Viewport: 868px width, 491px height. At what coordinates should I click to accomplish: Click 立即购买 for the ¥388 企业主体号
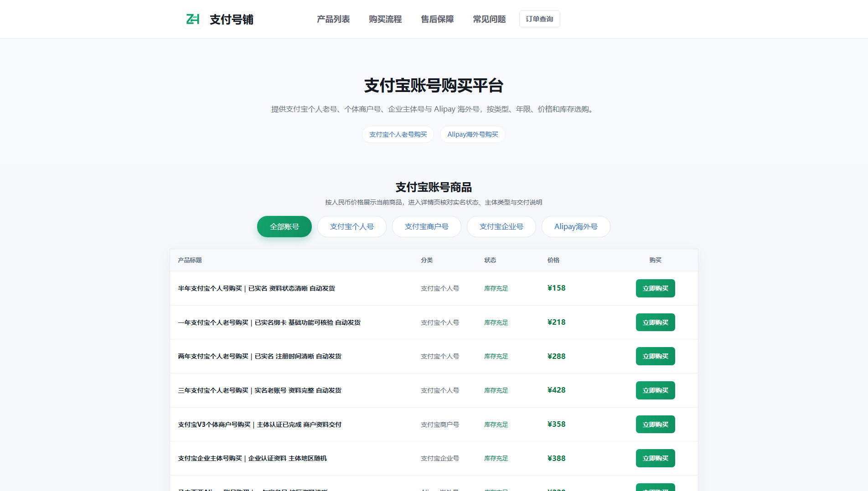656,458
